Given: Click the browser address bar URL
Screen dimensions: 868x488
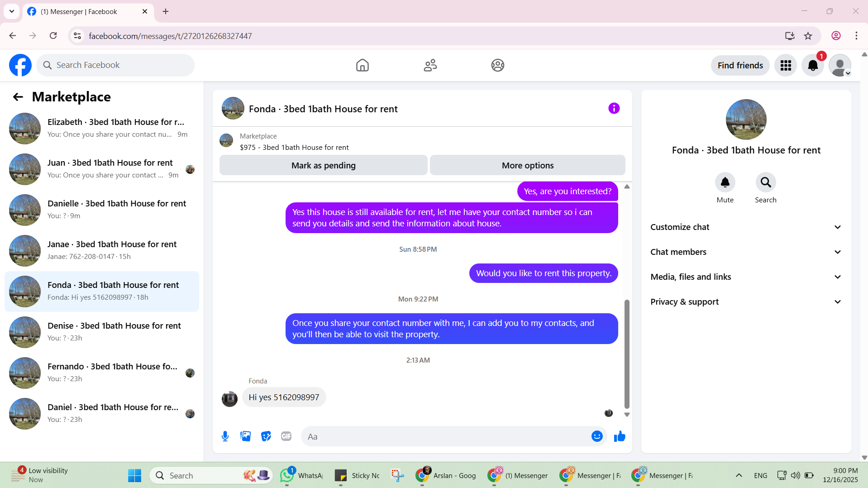Looking at the screenshot, I should click(170, 36).
